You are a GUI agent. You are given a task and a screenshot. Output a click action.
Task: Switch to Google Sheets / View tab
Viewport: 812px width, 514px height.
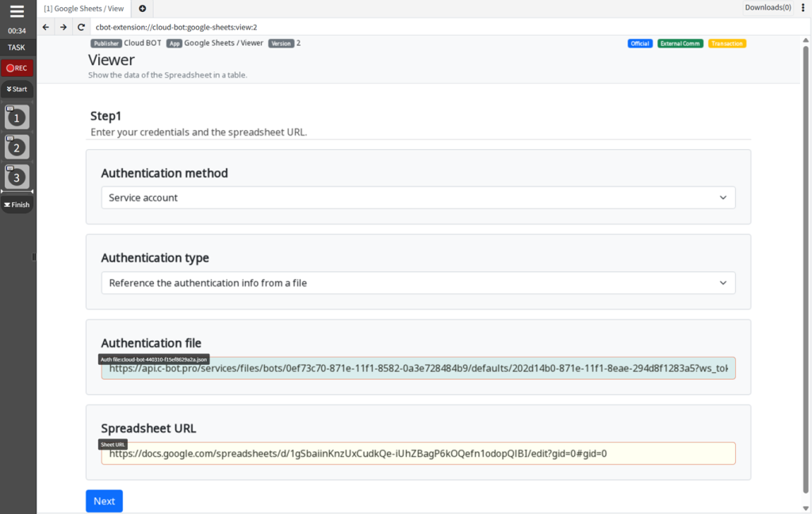tap(84, 9)
